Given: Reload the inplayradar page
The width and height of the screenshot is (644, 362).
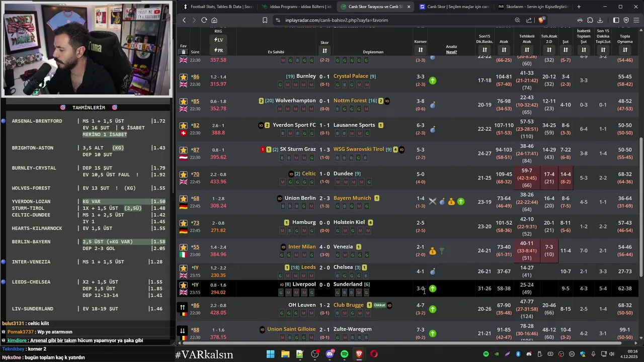Looking at the screenshot, I should (204, 20).
